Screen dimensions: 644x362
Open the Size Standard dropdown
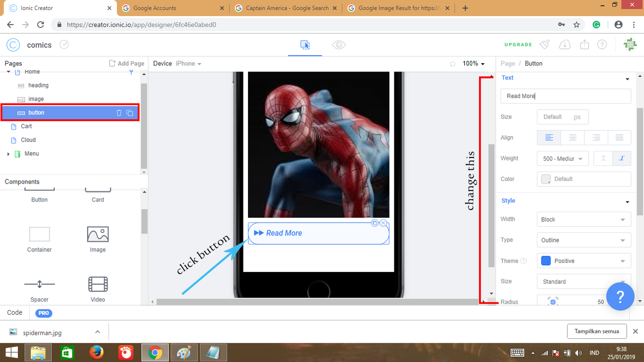click(584, 282)
